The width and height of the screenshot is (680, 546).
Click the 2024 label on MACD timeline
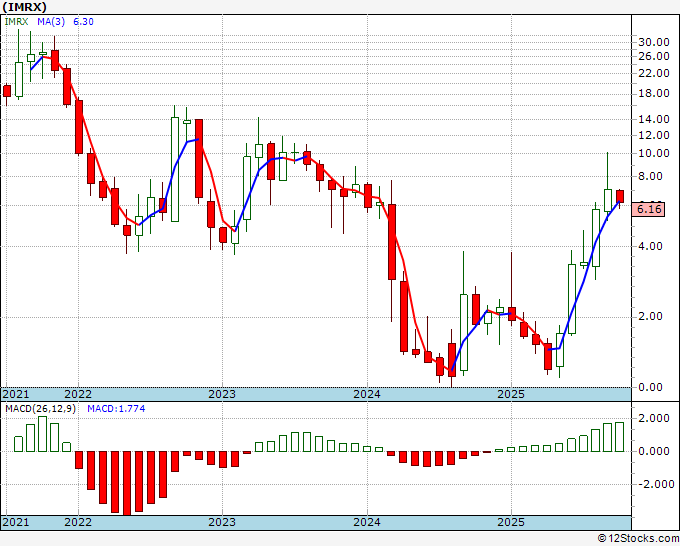tap(367, 522)
